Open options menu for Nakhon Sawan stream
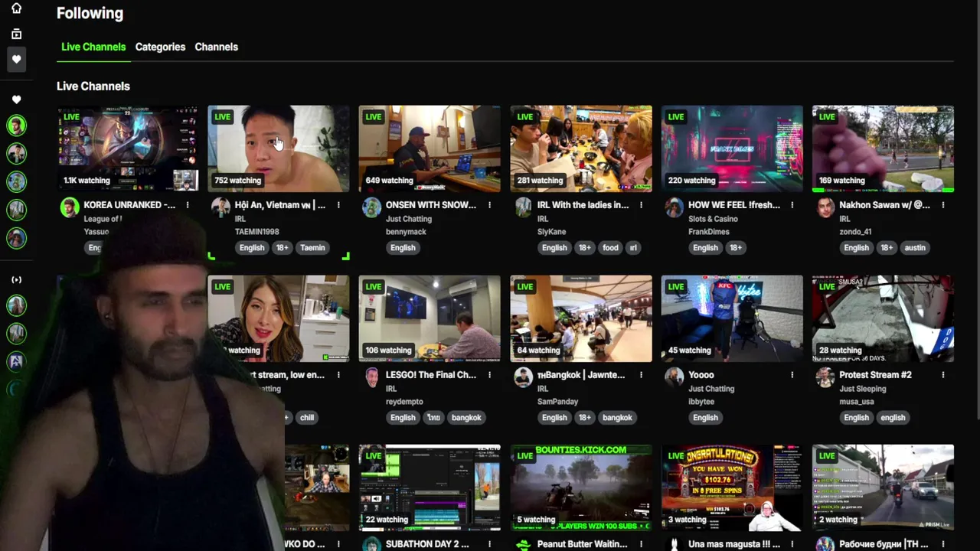Screen dimensions: 980x551 (943, 205)
